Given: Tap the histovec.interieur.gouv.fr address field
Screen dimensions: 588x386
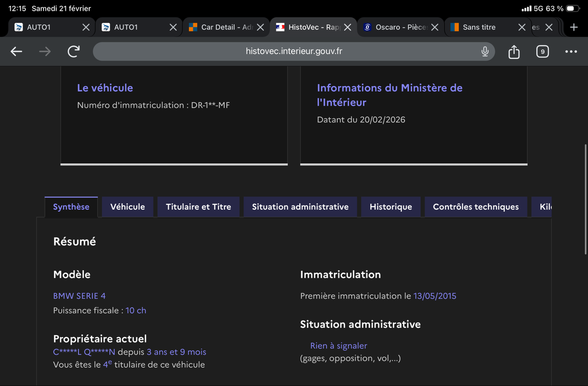Looking at the screenshot, I should tap(294, 51).
